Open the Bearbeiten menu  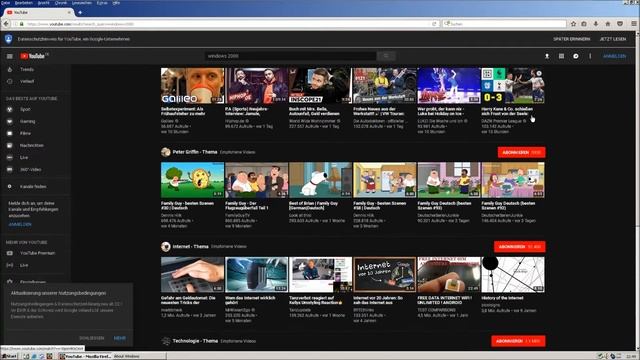[23, 2]
